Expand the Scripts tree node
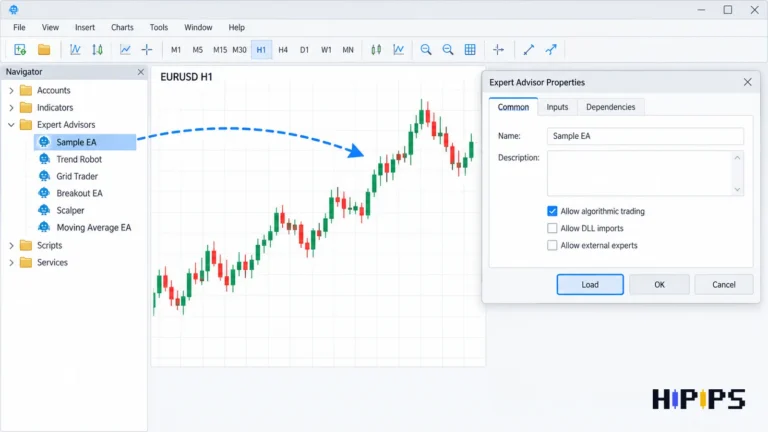768x432 pixels. click(x=11, y=245)
